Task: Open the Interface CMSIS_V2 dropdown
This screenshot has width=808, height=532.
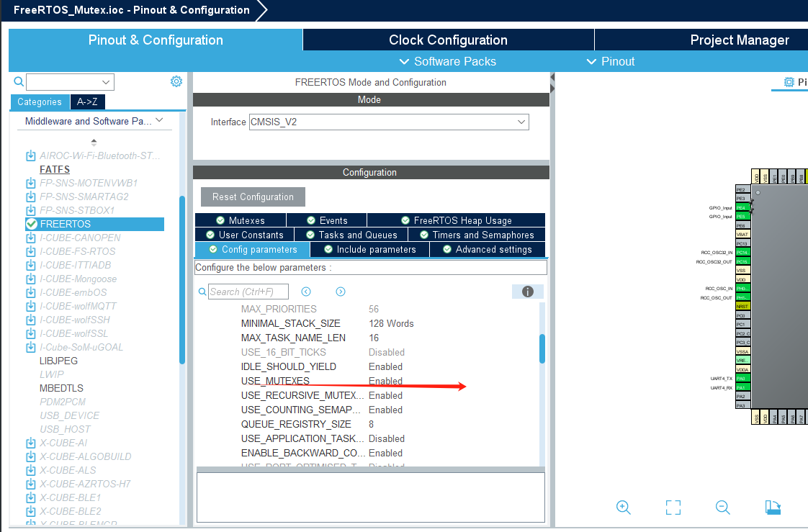Action: pyautogui.click(x=389, y=122)
